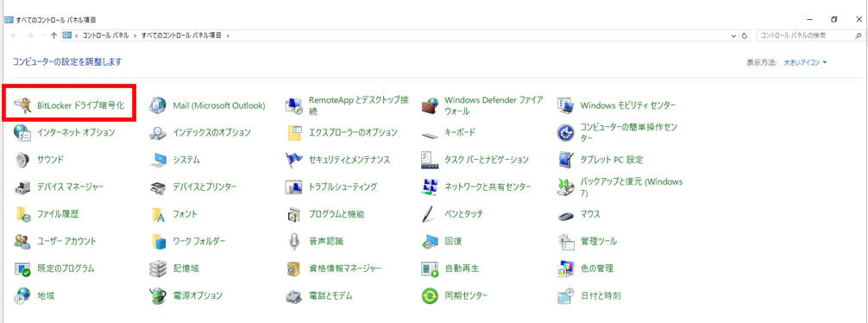Open the 同期センター green sync icon

point(430,296)
